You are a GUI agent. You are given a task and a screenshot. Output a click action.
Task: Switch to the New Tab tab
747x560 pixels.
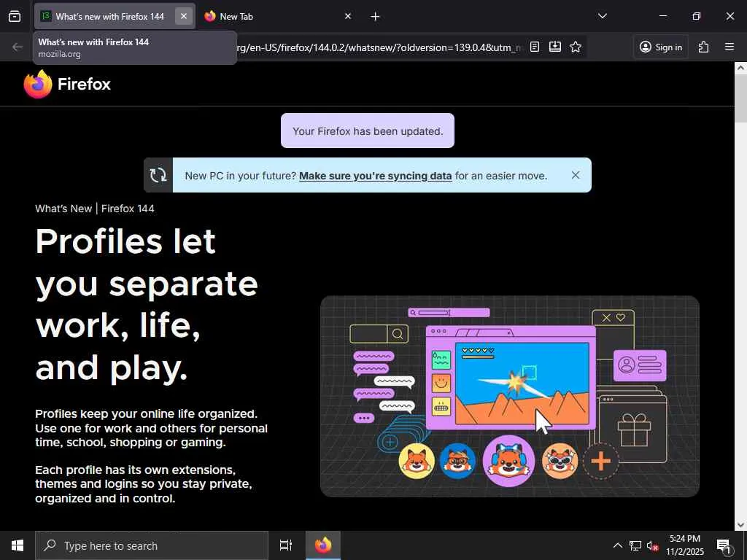(x=276, y=16)
